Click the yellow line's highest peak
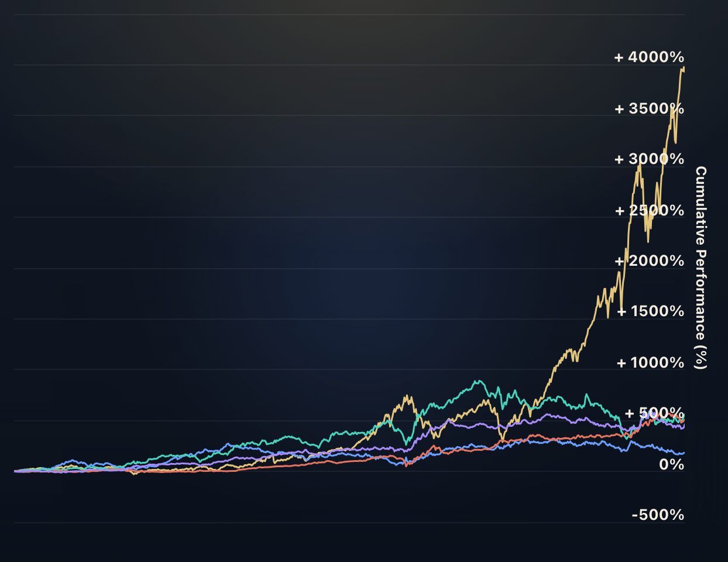Viewport: 728px width, 562px height. [683, 68]
